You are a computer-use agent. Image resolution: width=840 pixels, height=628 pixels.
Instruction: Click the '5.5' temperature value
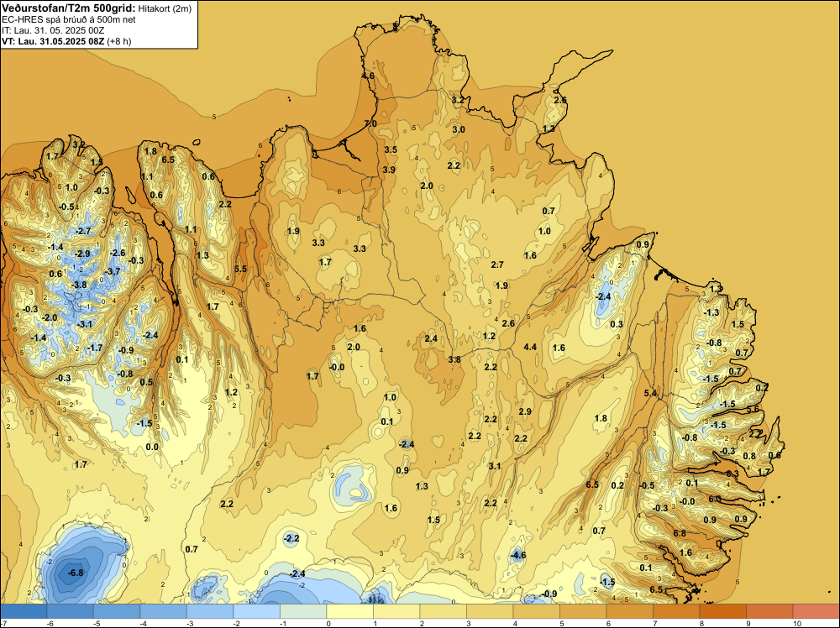click(240, 269)
